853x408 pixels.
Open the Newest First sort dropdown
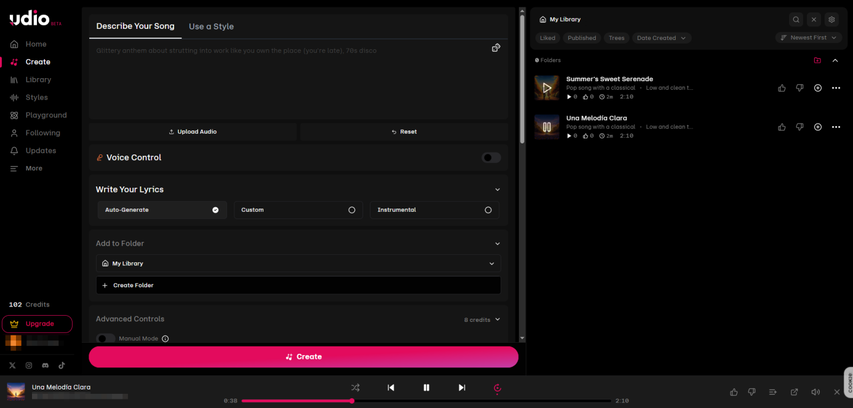(808, 38)
